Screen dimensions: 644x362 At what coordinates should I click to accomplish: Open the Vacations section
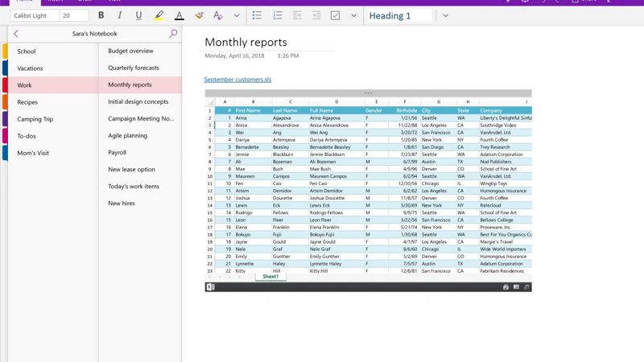pos(53,68)
